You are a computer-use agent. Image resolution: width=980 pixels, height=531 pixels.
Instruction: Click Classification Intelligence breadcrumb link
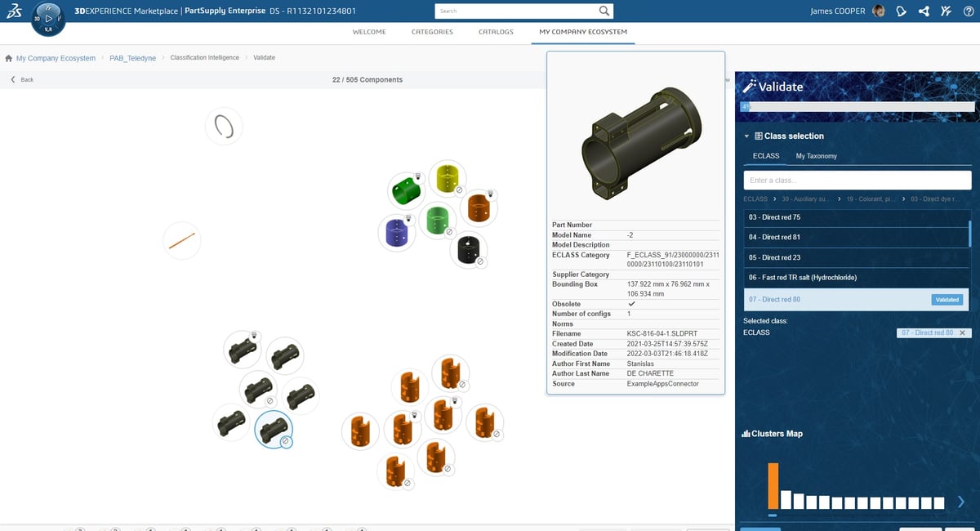[x=204, y=58]
